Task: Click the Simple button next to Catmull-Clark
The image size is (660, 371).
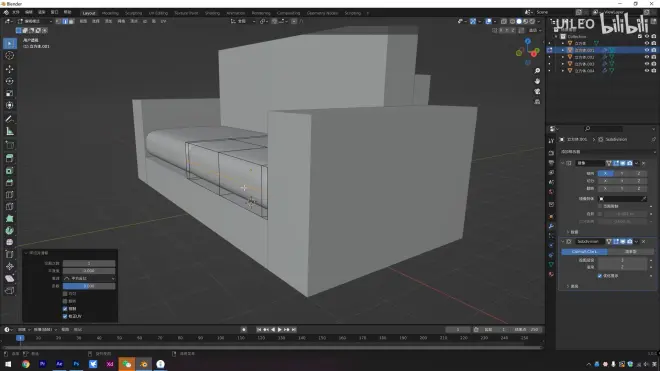Action: pos(631,251)
